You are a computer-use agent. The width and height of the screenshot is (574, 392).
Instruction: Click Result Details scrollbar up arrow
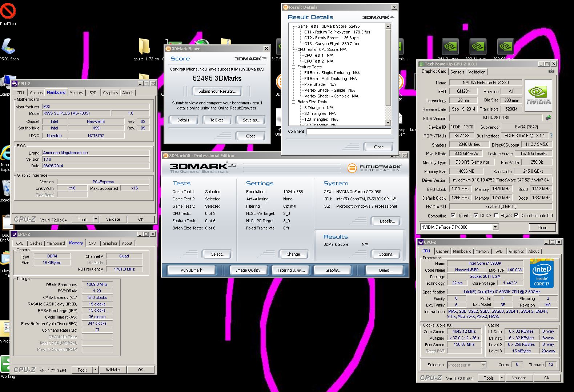(x=388, y=26)
